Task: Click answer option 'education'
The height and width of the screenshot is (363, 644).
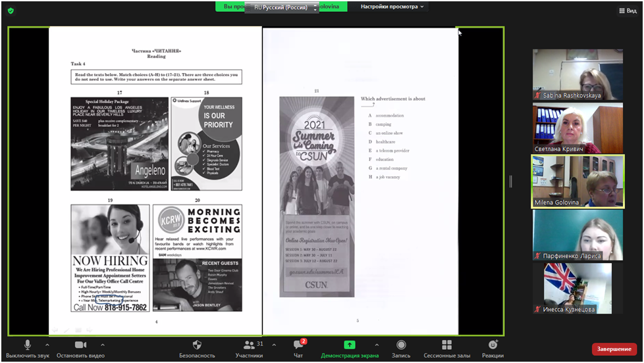Action: click(x=385, y=159)
